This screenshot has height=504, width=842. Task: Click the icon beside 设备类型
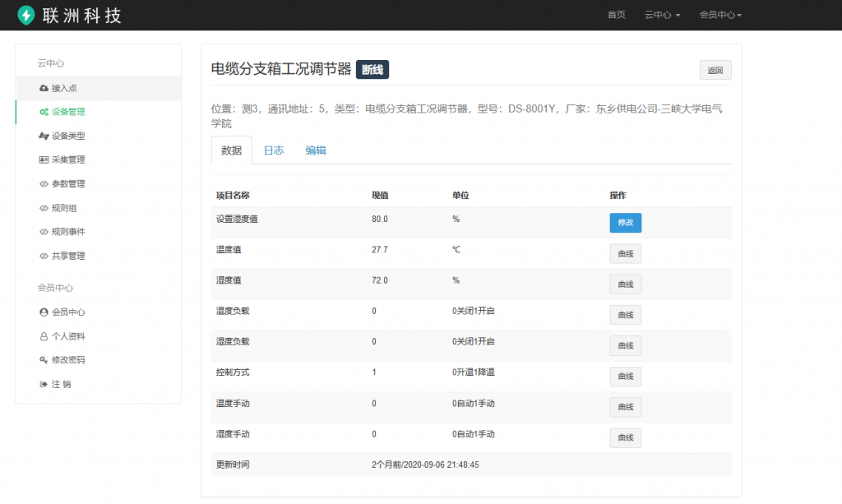tap(44, 136)
